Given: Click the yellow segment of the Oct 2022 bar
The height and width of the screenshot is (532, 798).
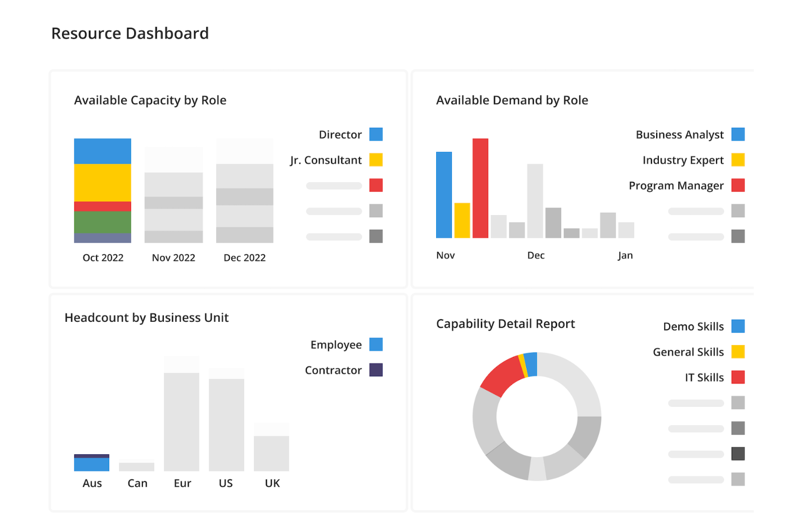Looking at the screenshot, I should (x=102, y=183).
